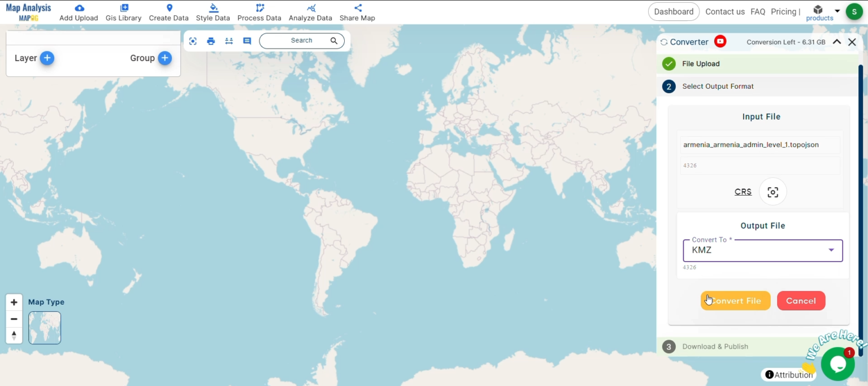
Task: Open the Download & Publish step
Action: coord(715,346)
